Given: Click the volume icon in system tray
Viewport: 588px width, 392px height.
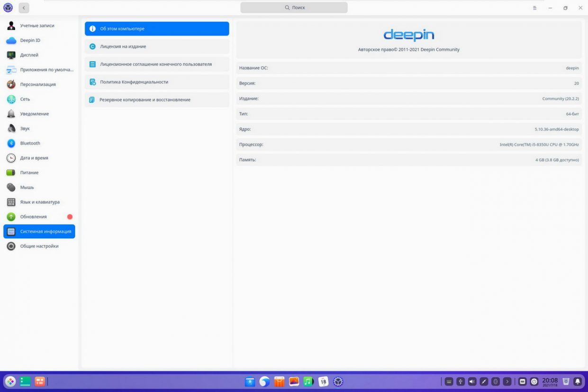Looking at the screenshot, I should point(472,381).
